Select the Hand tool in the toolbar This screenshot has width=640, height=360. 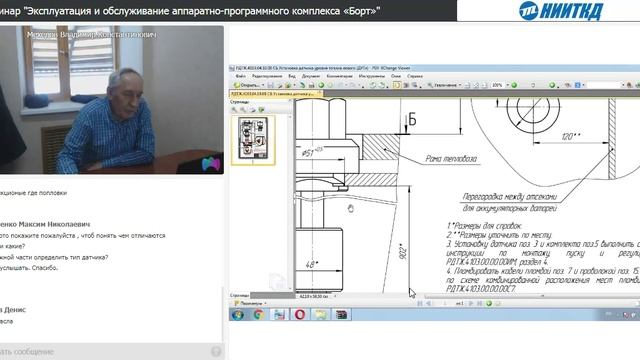tap(397, 85)
